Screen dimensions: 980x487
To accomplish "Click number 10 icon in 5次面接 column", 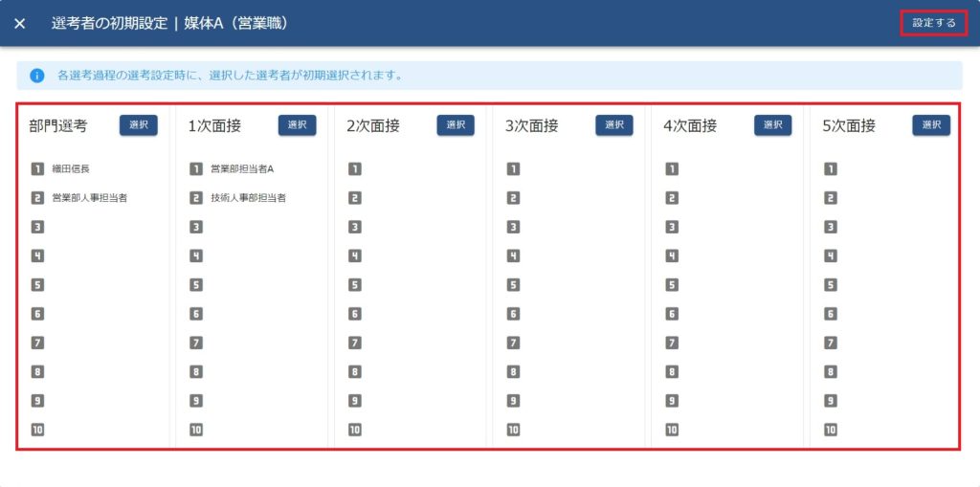I will [831, 430].
